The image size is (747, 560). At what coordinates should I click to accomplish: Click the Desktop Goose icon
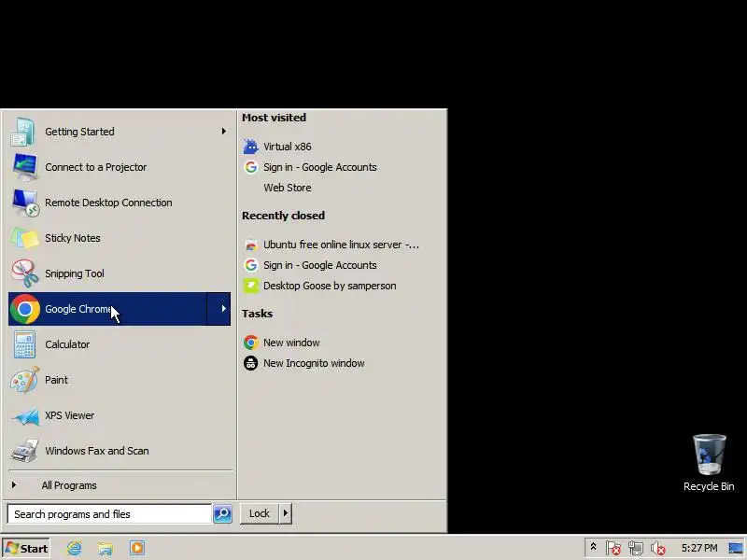click(250, 286)
